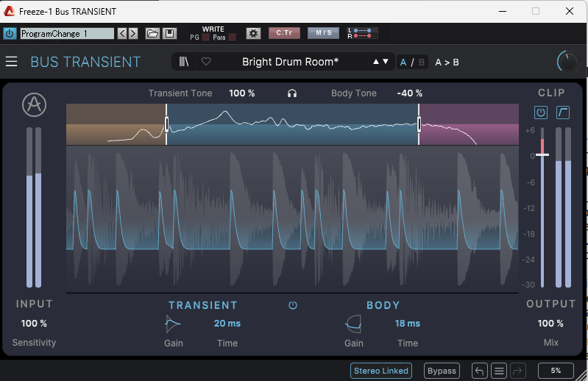Click the Bypass button
The image size is (588, 381).
pyautogui.click(x=442, y=371)
